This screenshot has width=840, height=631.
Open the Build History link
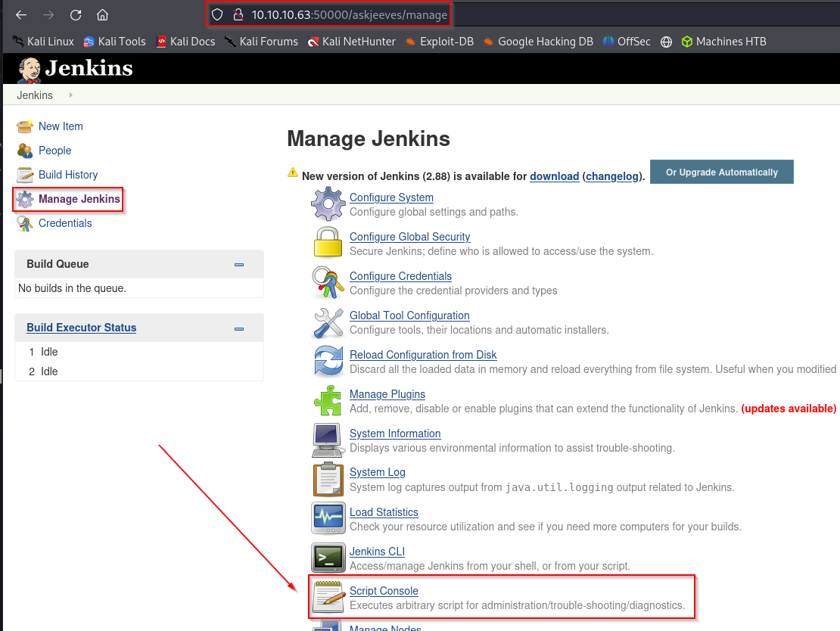tap(68, 175)
